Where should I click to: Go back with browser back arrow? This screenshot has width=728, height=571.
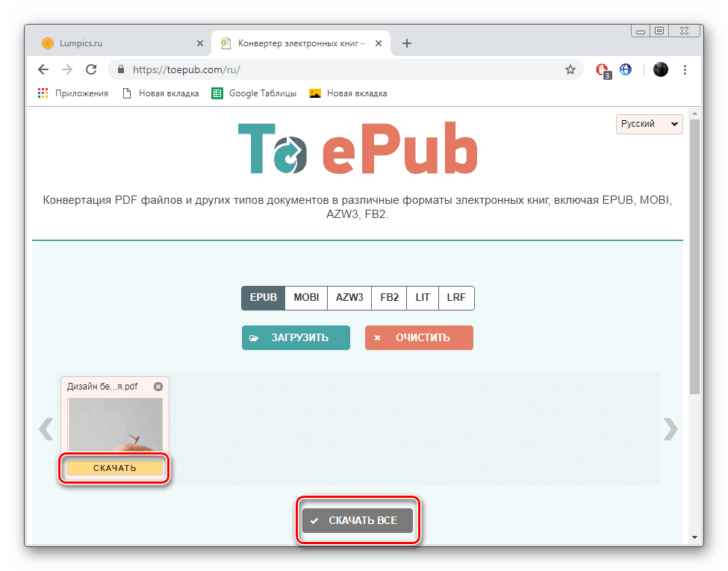pos(43,69)
